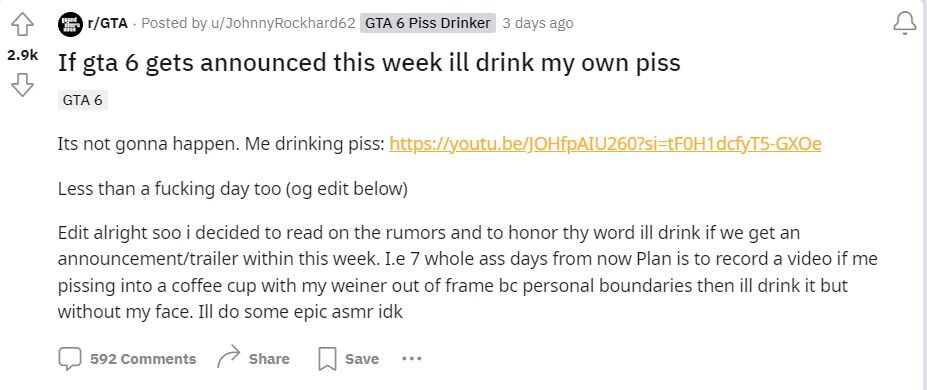The height and width of the screenshot is (390, 927).
Task: Select the GTA 6 post flair tag
Action: click(83, 100)
